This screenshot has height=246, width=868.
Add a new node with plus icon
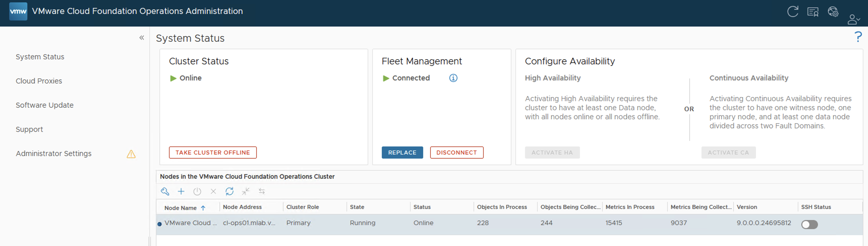(181, 191)
